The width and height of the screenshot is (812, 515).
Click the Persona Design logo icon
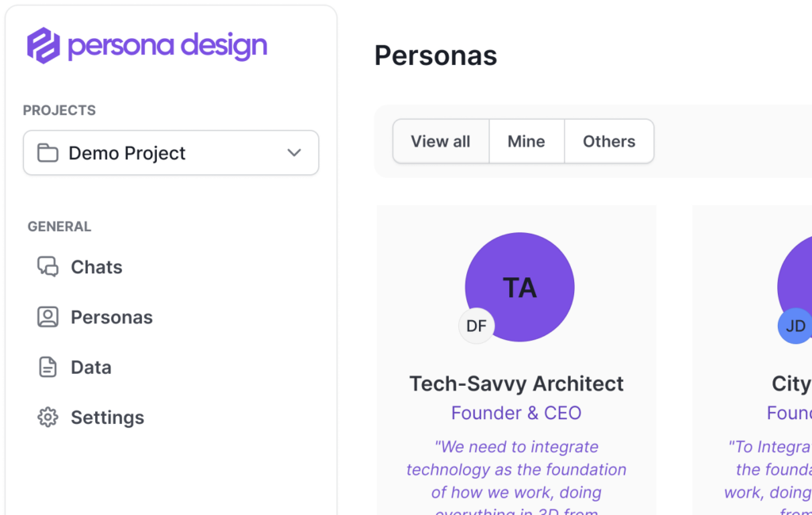(x=44, y=45)
